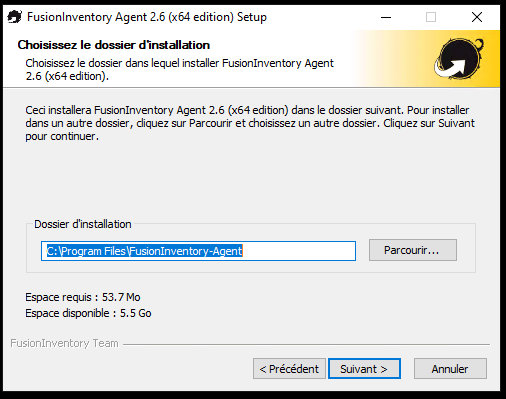Open folder browser with Parcourir button
This screenshot has height=399, width=506.
(413, 250)
